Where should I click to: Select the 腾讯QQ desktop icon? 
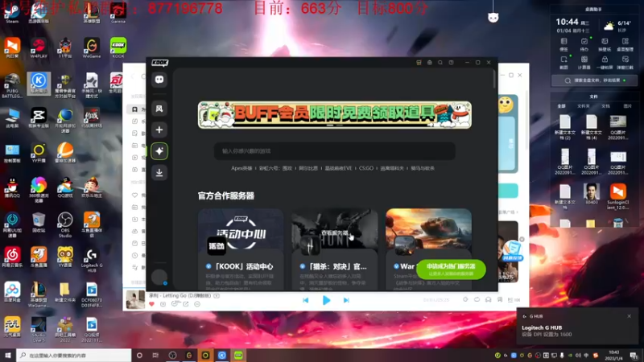tap(12, 188)
